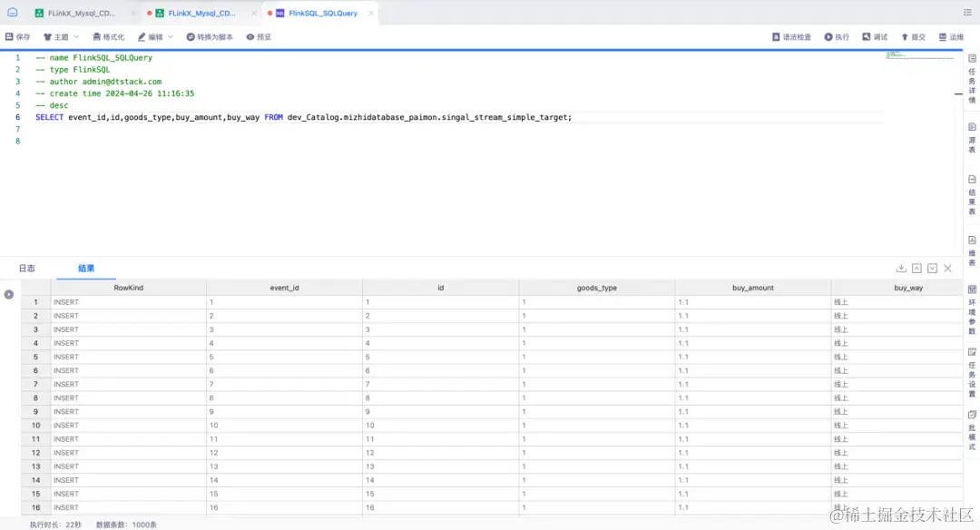This screenshot has height=530, width=980.
Task: Select the event_id cell showing 5
Action: point(284,357)
